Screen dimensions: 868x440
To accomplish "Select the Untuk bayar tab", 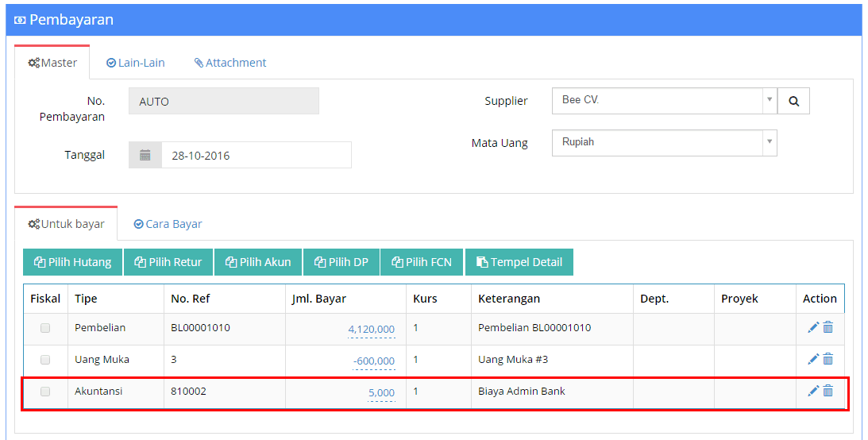I will point(66,224).
